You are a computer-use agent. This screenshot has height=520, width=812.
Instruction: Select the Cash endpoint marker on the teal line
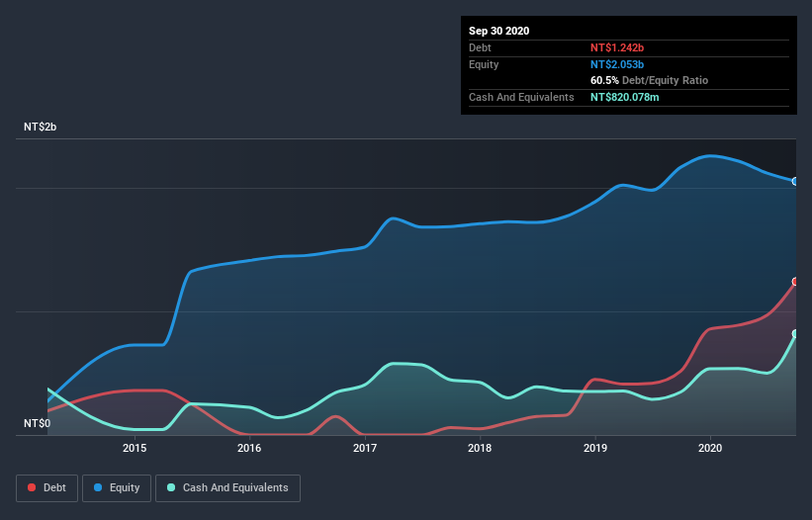point(795,334)
